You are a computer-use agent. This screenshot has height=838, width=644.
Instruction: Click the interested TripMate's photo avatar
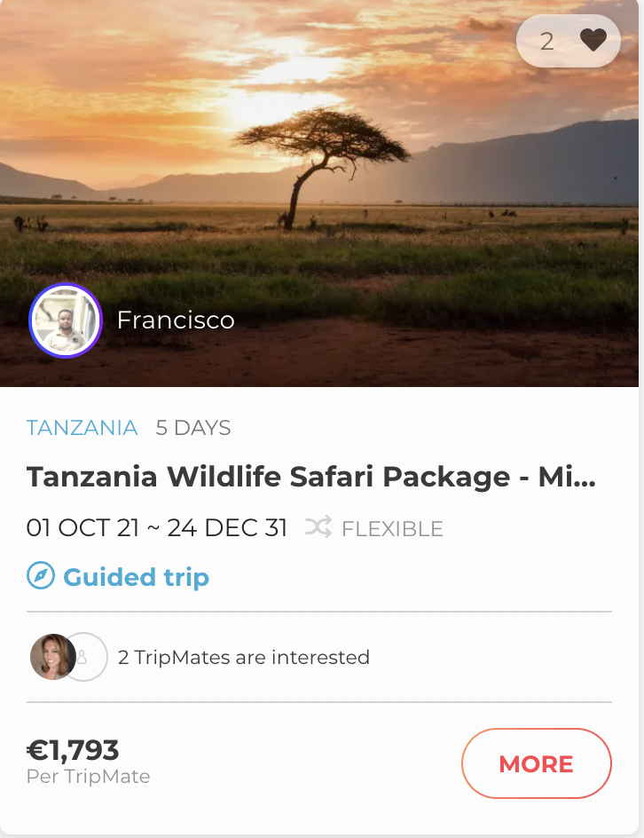click(x=51, y=657)
